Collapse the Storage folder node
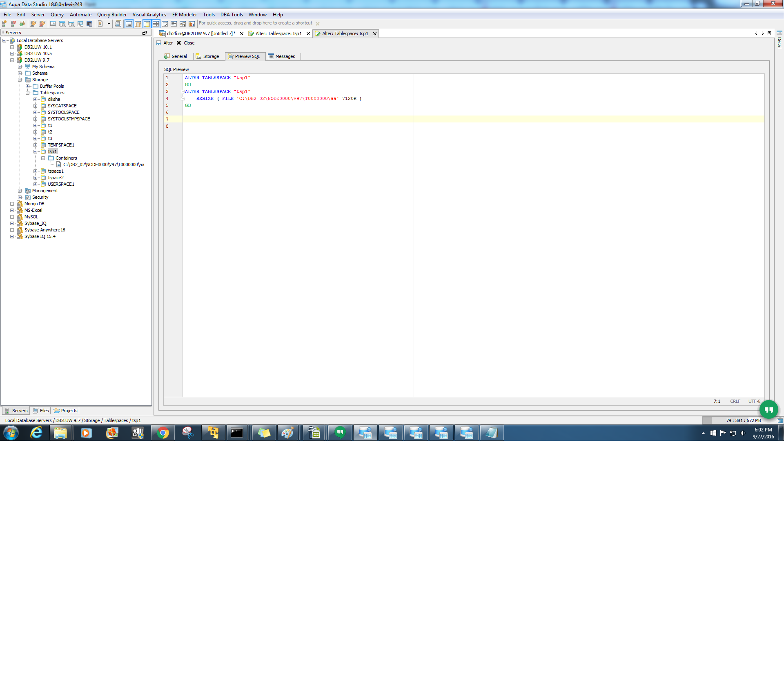This screenshot has height=680, width=784. pyautogui.click(x=20, y=80)
